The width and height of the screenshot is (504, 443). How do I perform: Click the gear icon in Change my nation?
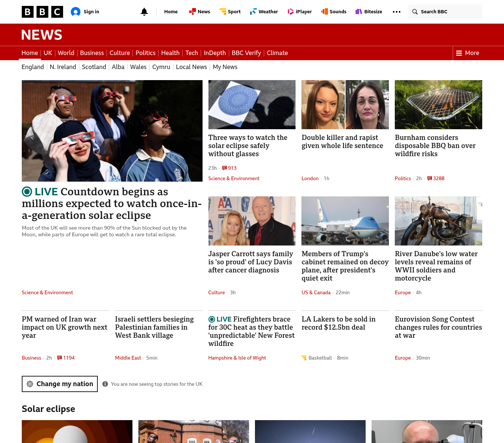[30, 384]
